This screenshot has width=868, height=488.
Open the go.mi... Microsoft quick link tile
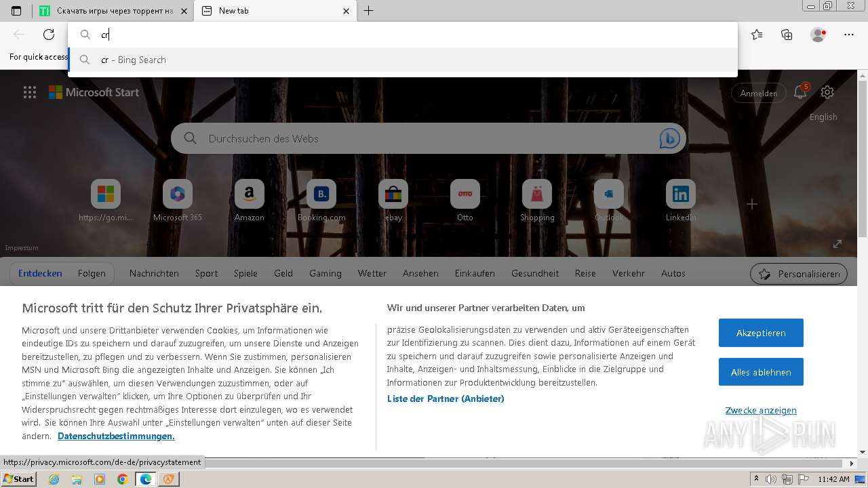106,201
